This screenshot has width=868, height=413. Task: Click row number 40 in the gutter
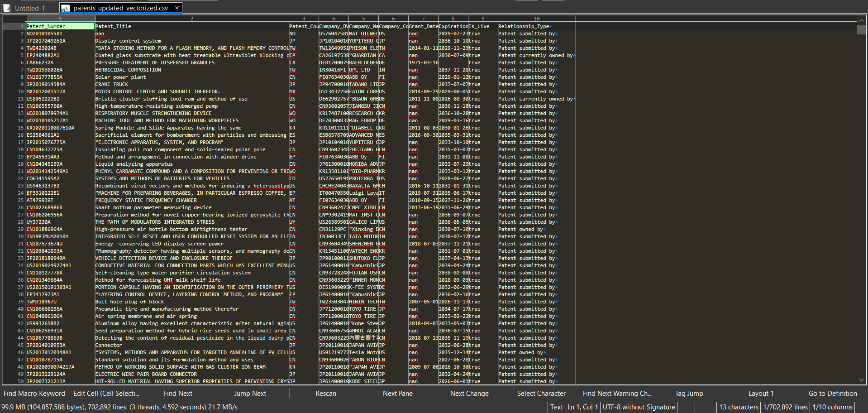click(20, 309)
